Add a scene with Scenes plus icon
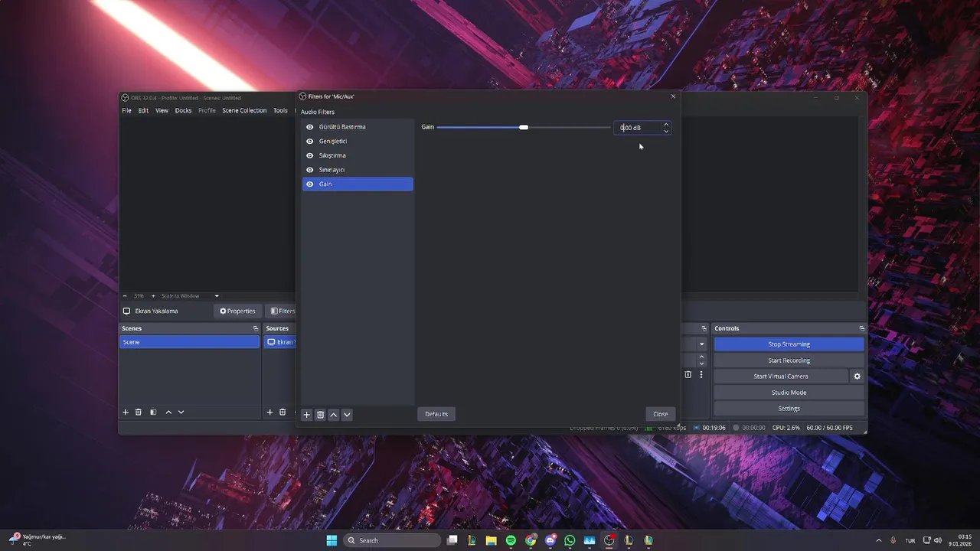Viewport: 980px width, 551px height. 126,412
